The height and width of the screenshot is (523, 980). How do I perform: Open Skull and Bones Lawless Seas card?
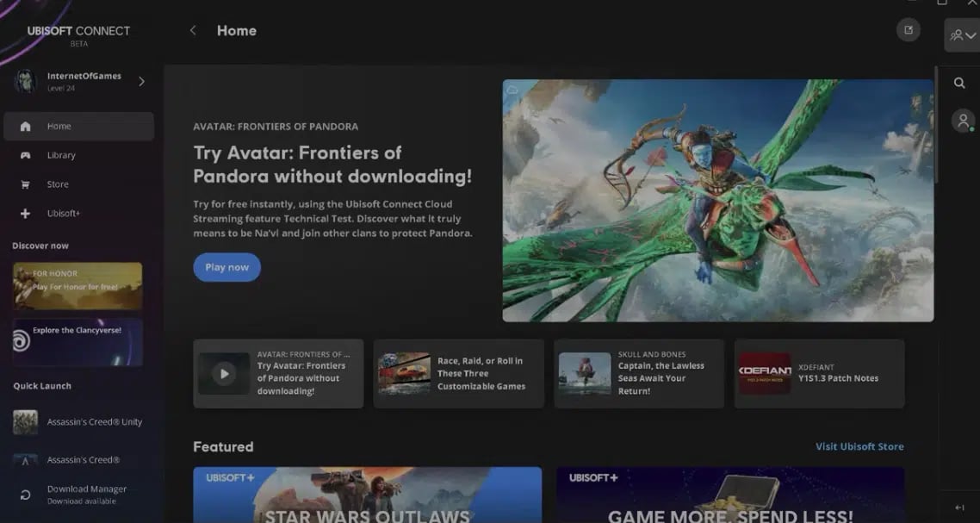click(x=639, y=373)
